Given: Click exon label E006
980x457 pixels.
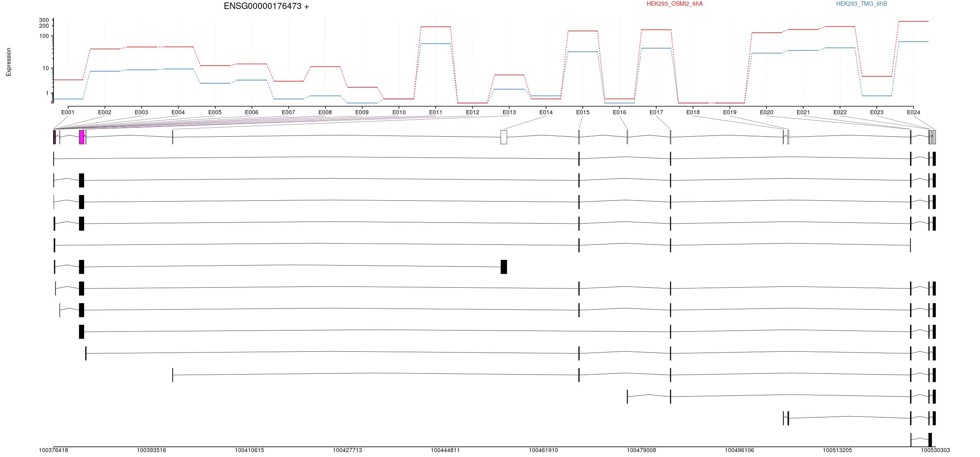Looking at the screenshot, I should pyautogui.click(x=252, y=112).
